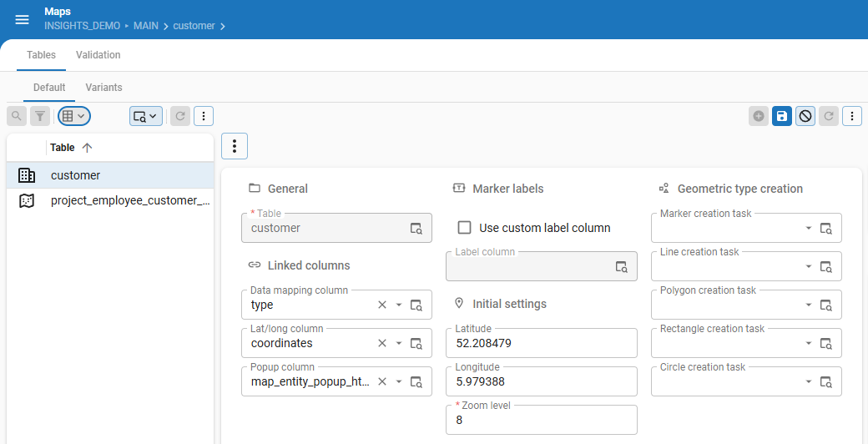
Task: Click the filter icon in the list toolbar
Action: point(40,116)
